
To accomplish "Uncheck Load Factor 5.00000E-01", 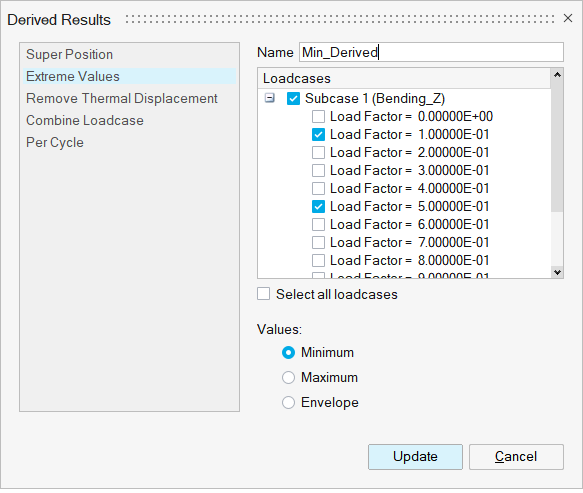I will [x=318, y=206].
